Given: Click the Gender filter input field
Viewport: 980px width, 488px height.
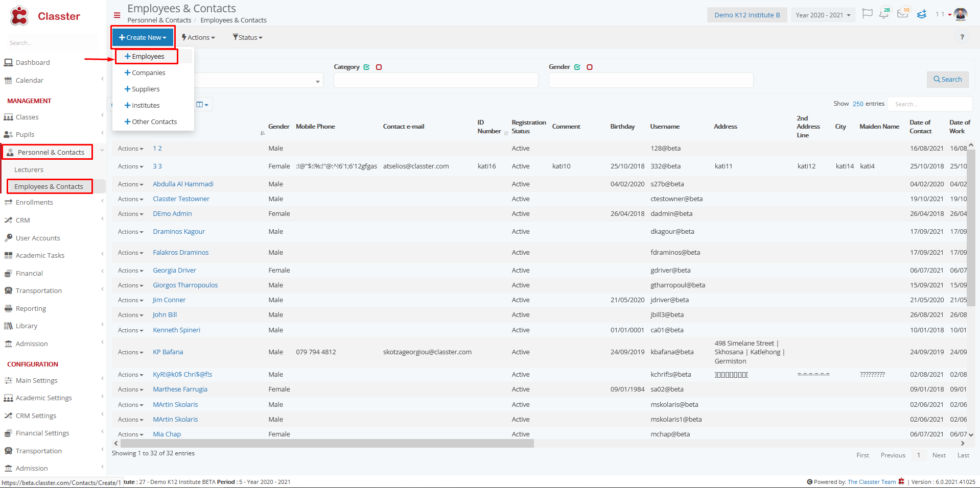Looking at the screenshot, I should [651, 80].
